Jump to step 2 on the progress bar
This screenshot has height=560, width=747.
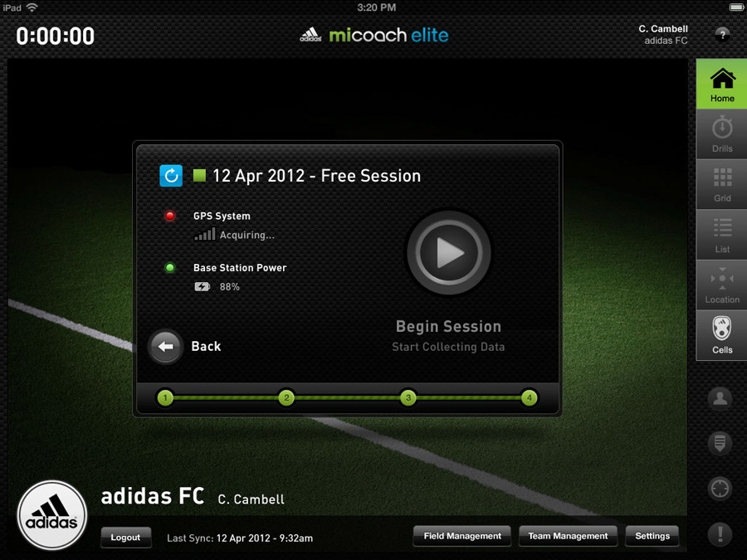(286, 397)
